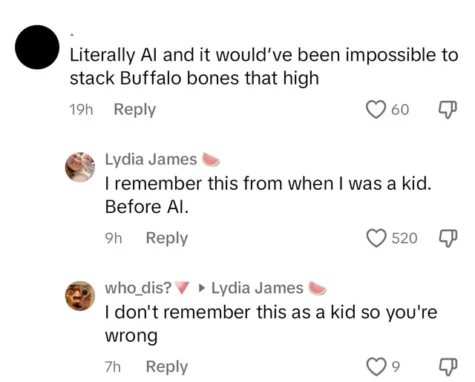Open Lydia James mention in who_dis? reply header
This screenshot has height=382, width=475.
257,288
